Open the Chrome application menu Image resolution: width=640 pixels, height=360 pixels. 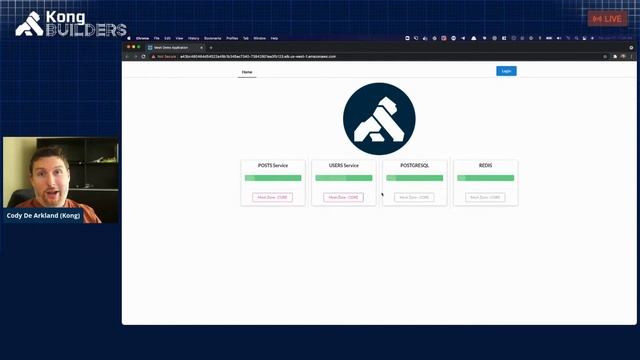142,38
